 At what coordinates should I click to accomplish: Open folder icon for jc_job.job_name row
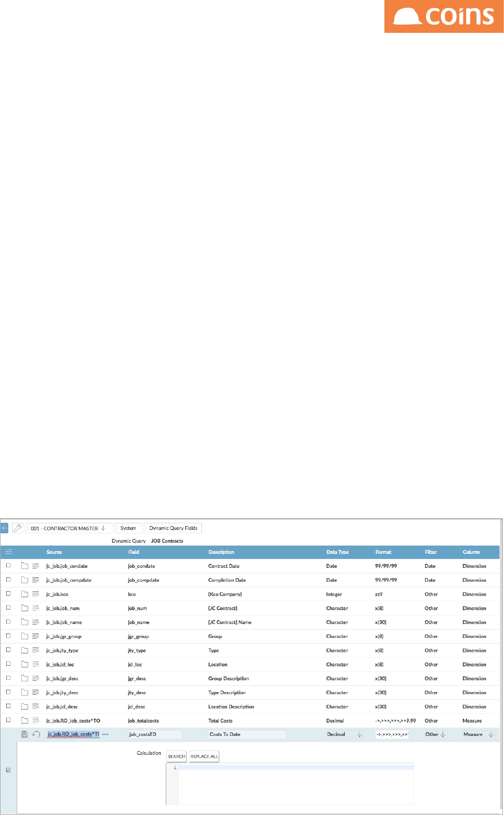tap(24, 622)
